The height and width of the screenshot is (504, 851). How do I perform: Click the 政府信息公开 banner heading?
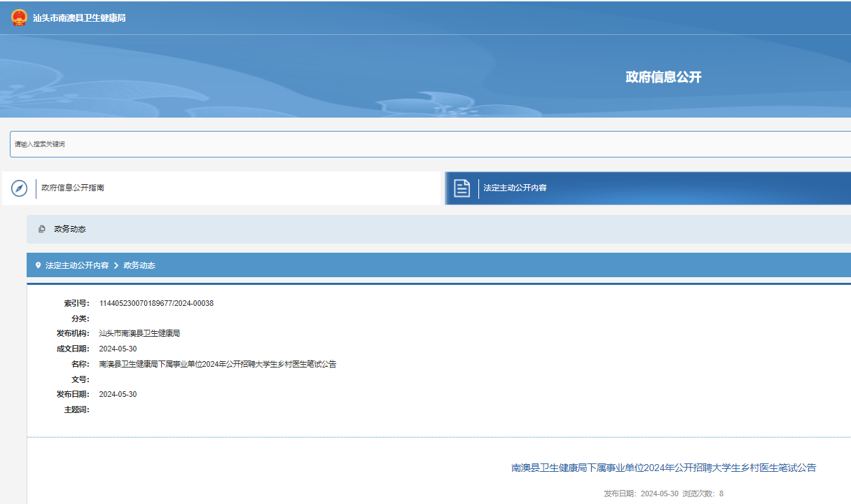tap(663, 77)
